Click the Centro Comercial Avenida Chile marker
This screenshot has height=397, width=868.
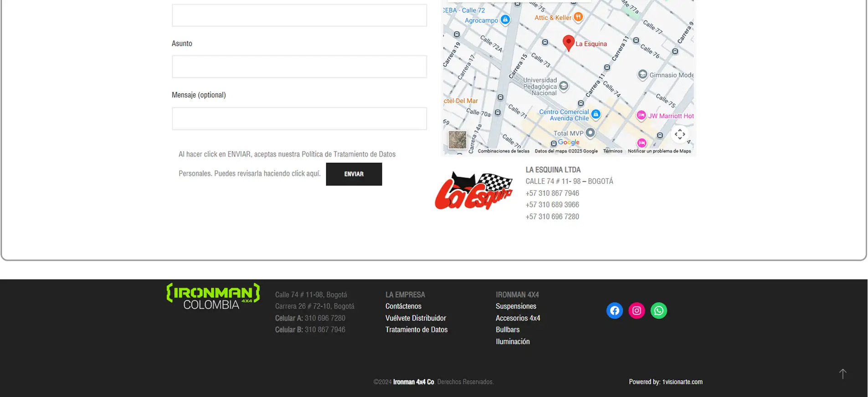coord(596,114)
